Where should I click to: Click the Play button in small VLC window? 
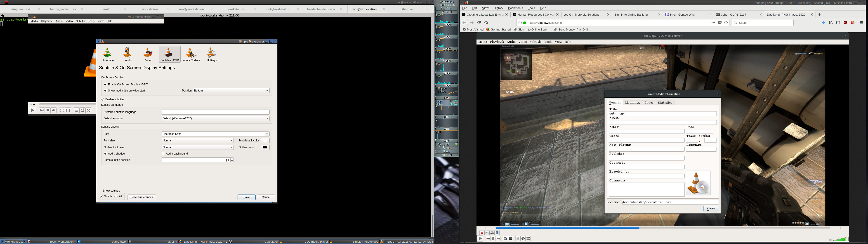click(x=32, y=110)
